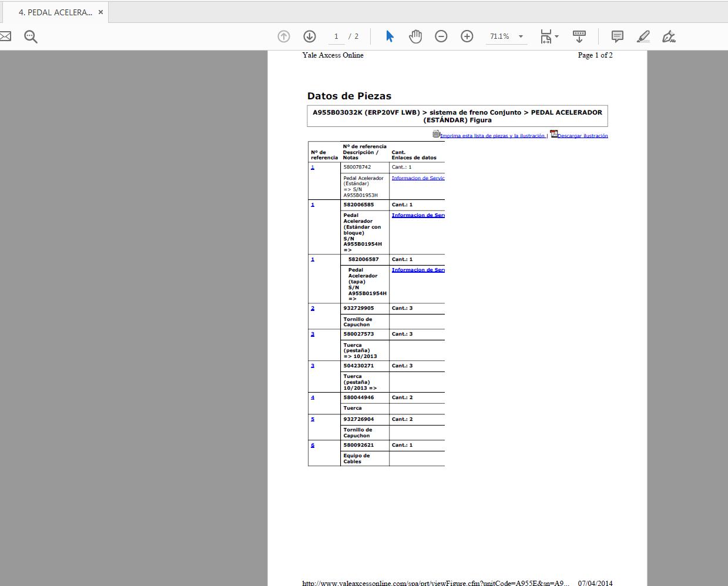Click 'Tornillo de Capuchon' under part 932726904
The width and height of the screenshot is (728, 586).
pyautogui.click(x=358, y=433)
